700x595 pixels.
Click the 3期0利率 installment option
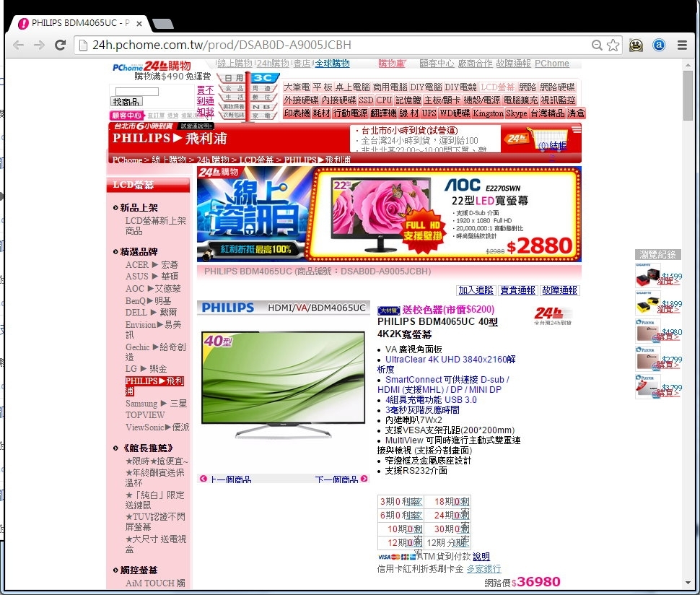(x=401, y=502)
